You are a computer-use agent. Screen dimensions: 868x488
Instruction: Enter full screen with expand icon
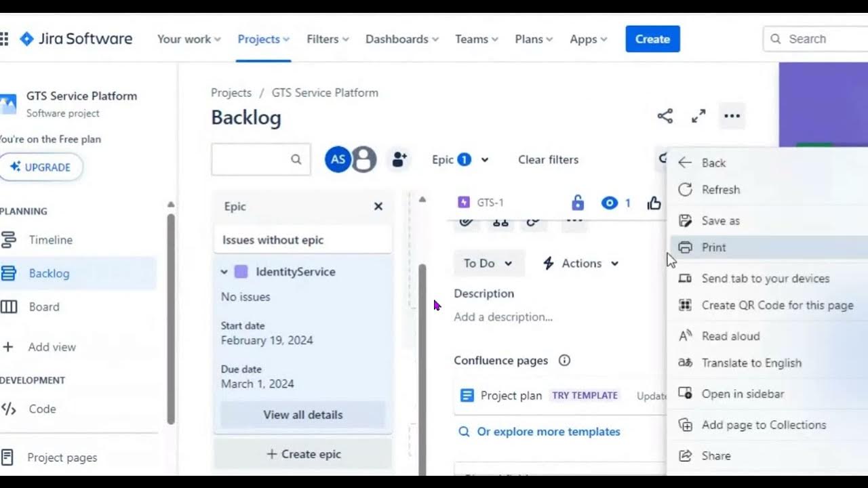(x=698, y=116)
